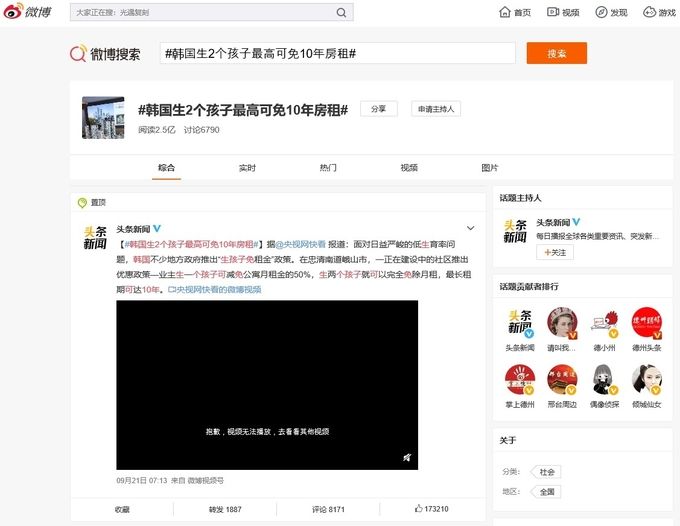
Task: Click the orange 搜索 button
Action: [557, 53]
